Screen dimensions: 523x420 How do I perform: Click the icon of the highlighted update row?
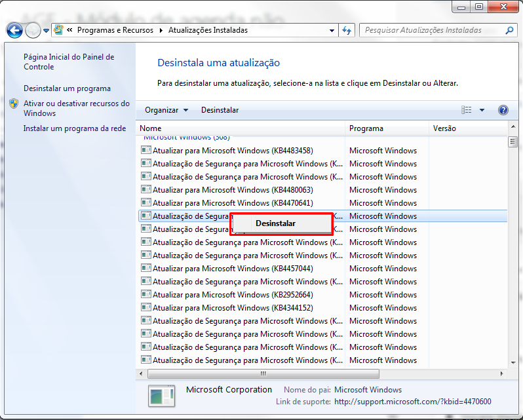click(x=145, y=216)
